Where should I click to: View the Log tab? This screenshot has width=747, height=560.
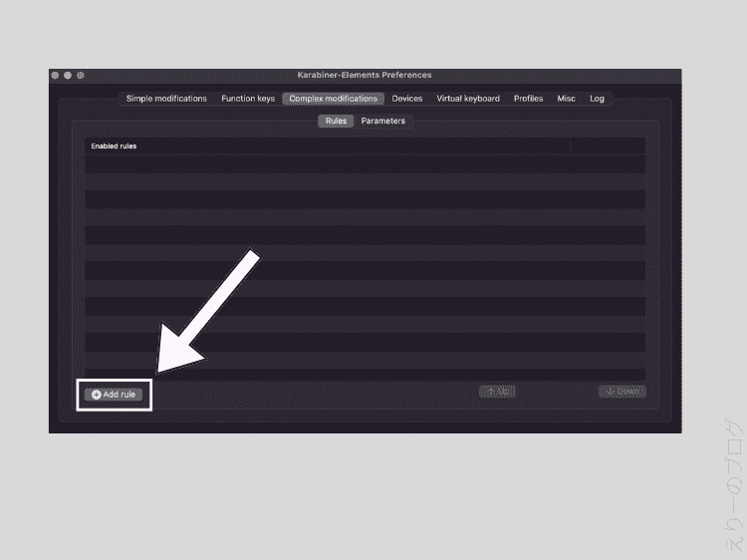tap(597, 99)
